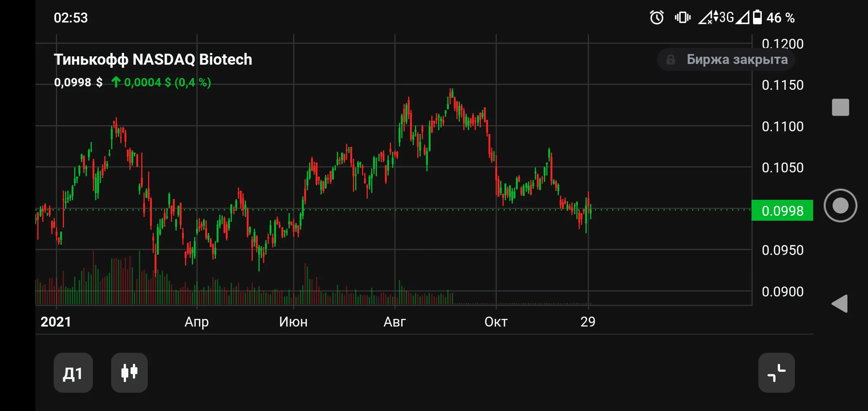Tap the 0.1150 price axis label
The height and width of the screenshot is (411, 868).
(x=783, y=85)
